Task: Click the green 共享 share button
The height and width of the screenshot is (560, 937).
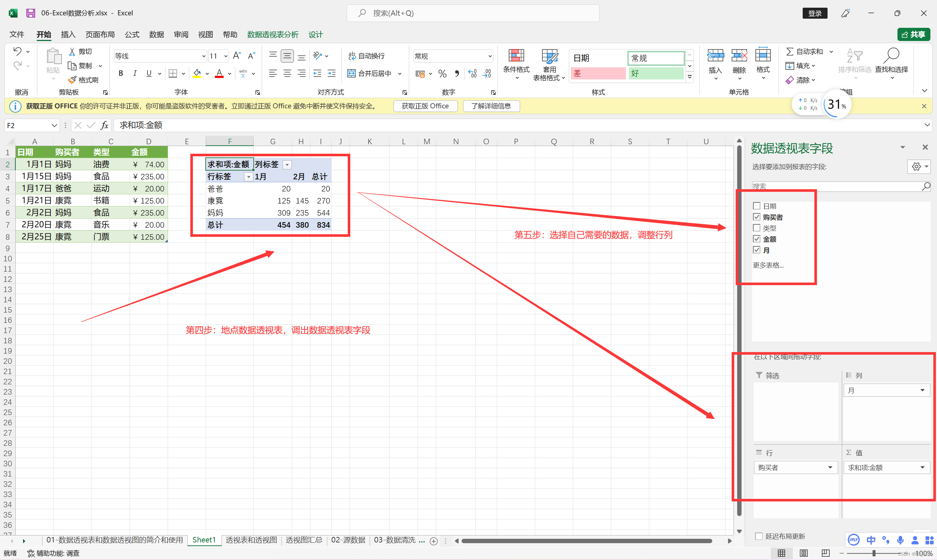Action: (x=913, y=35)
